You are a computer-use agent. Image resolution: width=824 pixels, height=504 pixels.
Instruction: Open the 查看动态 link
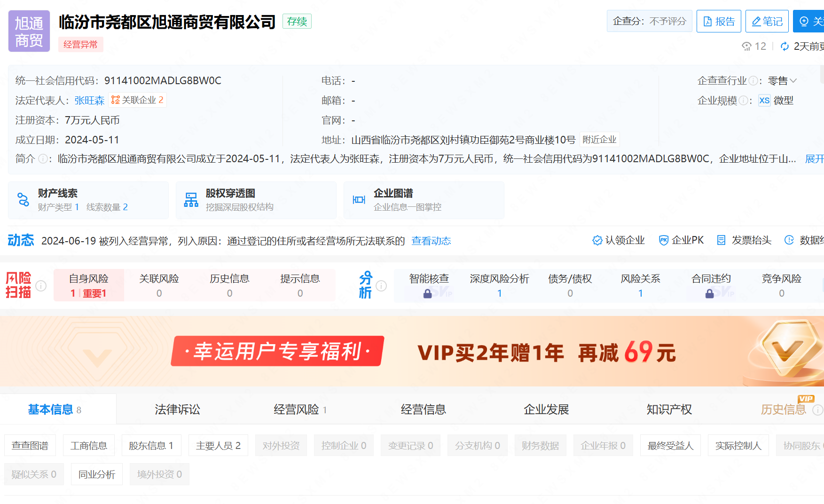point(431,241)
